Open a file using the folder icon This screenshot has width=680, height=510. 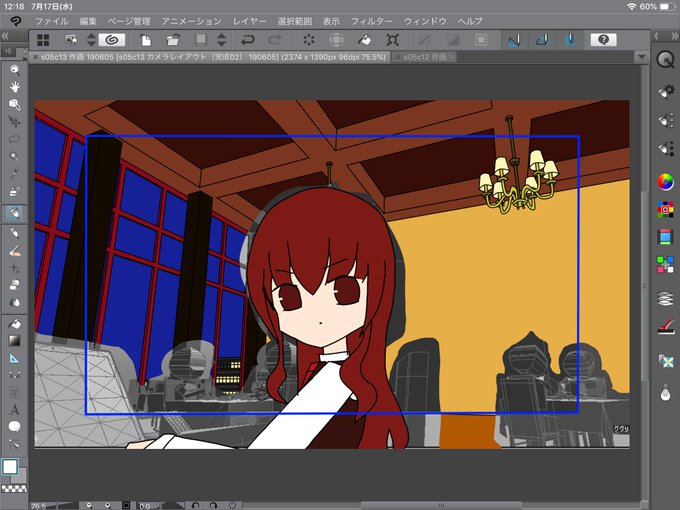point(173,40)
